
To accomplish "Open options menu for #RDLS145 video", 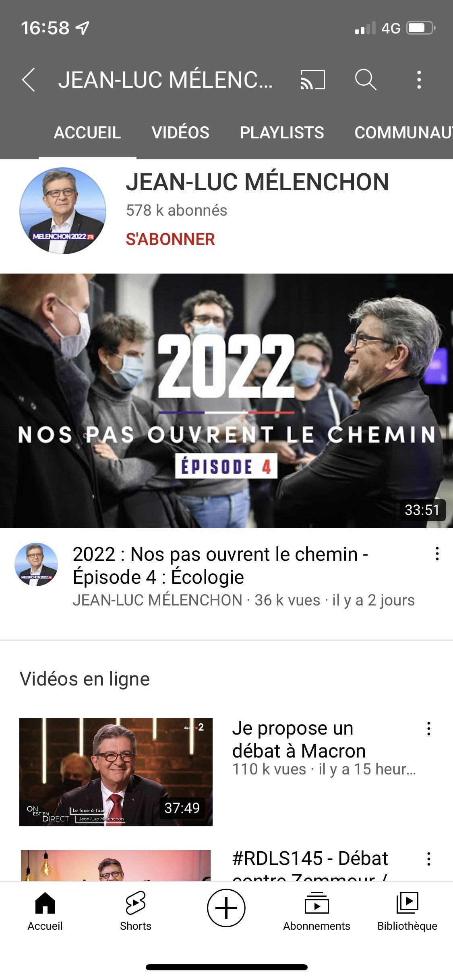I will [x=429, y=859].
